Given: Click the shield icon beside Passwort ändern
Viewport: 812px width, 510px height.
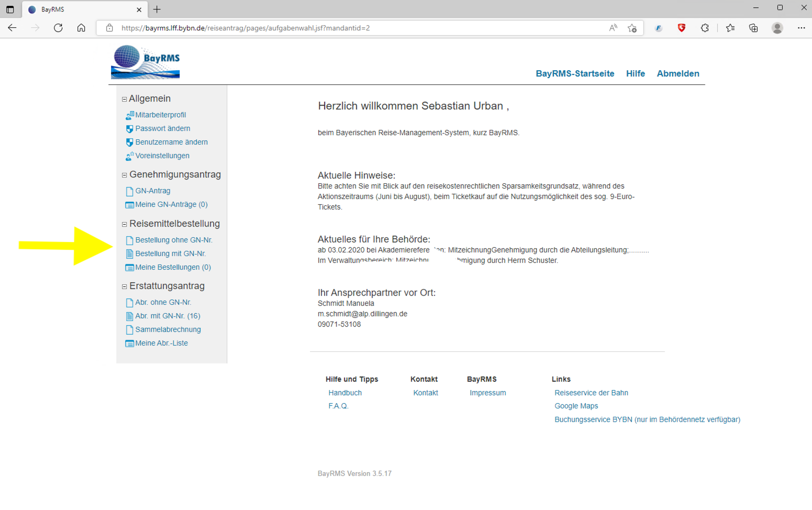Looking at the screenshot, I should click(x=129, y=129).
